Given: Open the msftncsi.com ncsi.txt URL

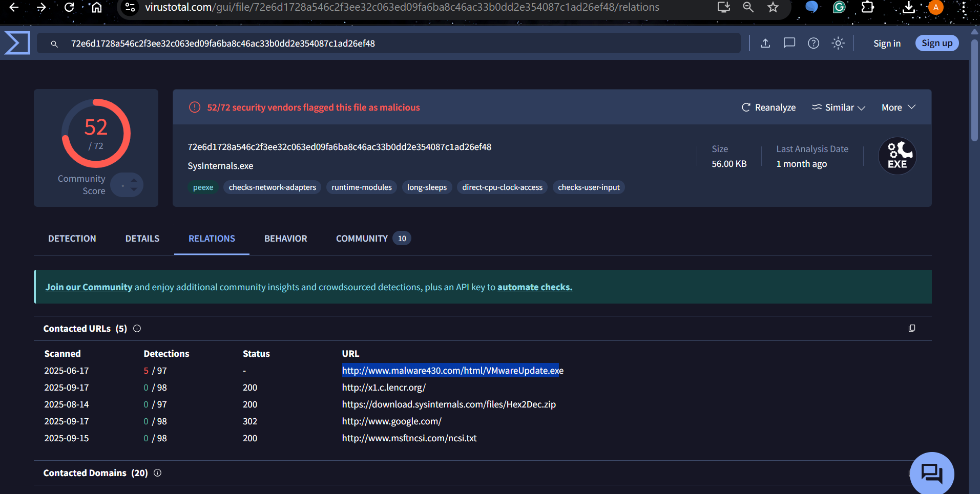Looking at the screenshot, I should (409, 438).
